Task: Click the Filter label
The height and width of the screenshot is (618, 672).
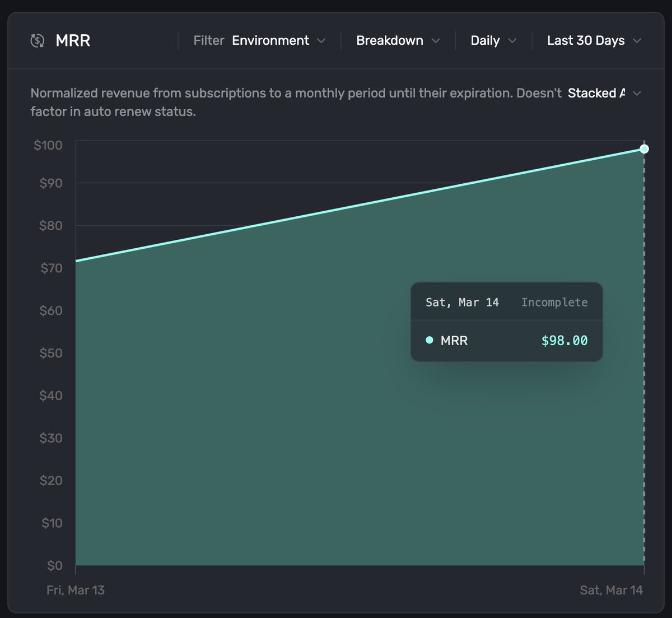Action: [209, 40]
